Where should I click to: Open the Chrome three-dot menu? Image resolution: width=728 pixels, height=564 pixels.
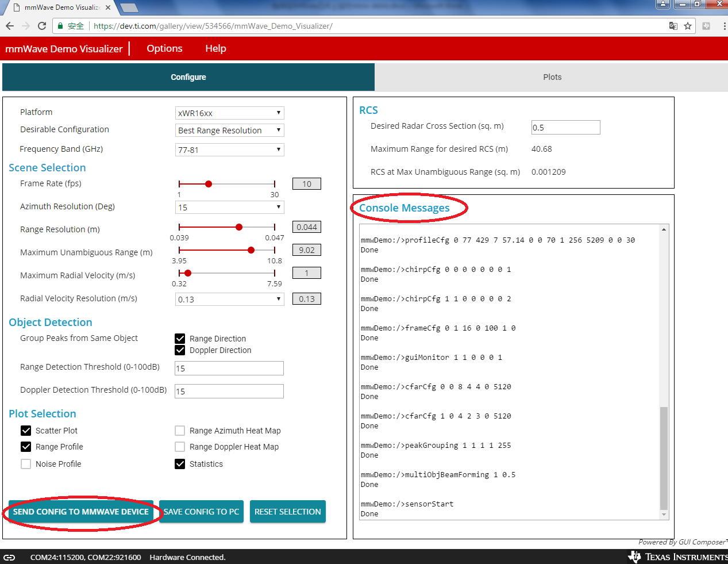(x=724, y=26)
